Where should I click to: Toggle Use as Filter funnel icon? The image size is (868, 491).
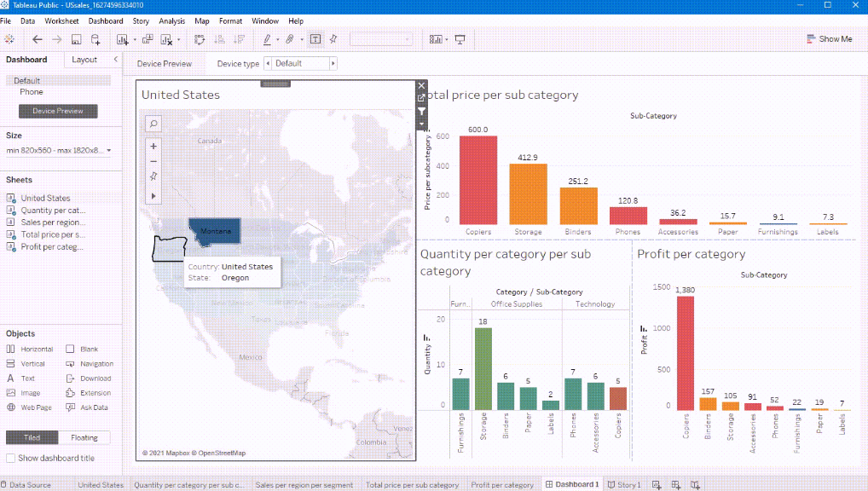point(421,112)
